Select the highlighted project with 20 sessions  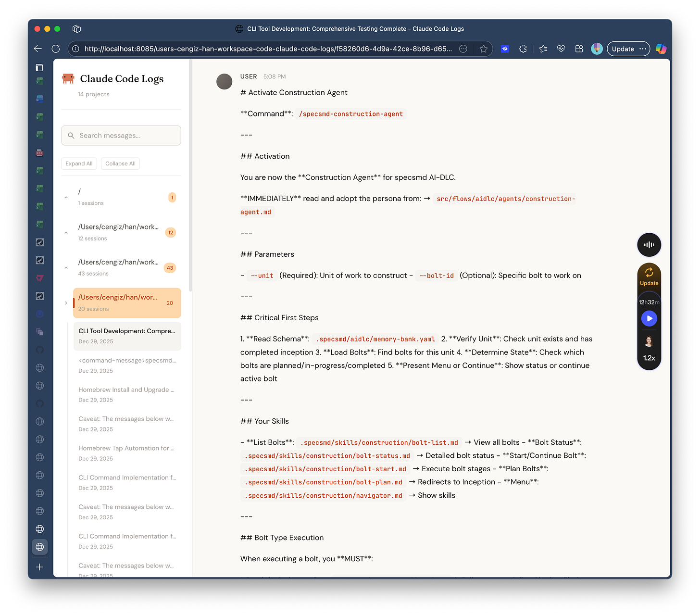point(127,303)
